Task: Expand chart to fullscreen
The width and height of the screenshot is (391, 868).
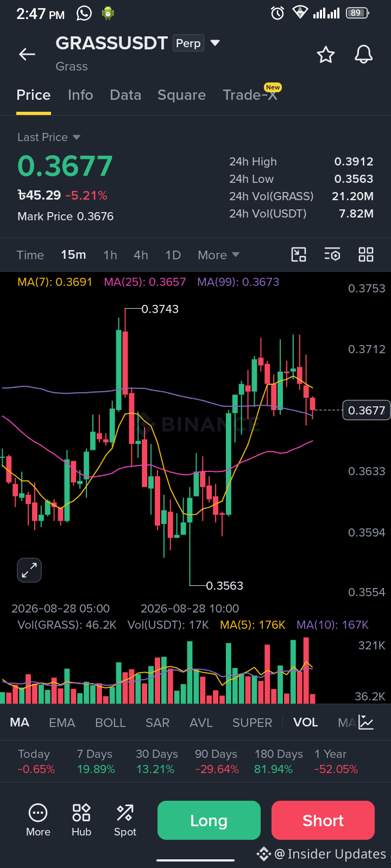Action: [x=29, y=570]
